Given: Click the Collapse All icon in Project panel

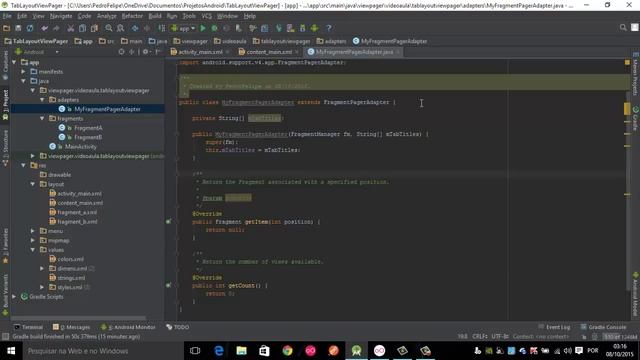Looking at the screenshot, I should coord(132,52).
